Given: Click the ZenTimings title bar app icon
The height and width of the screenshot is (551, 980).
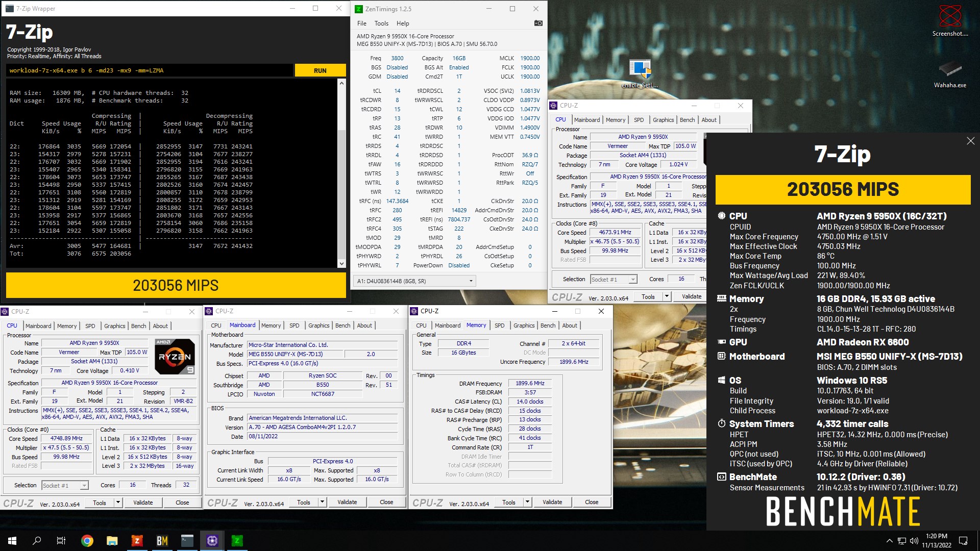Looking at the screenshot, I should click(x=358, y=9).
